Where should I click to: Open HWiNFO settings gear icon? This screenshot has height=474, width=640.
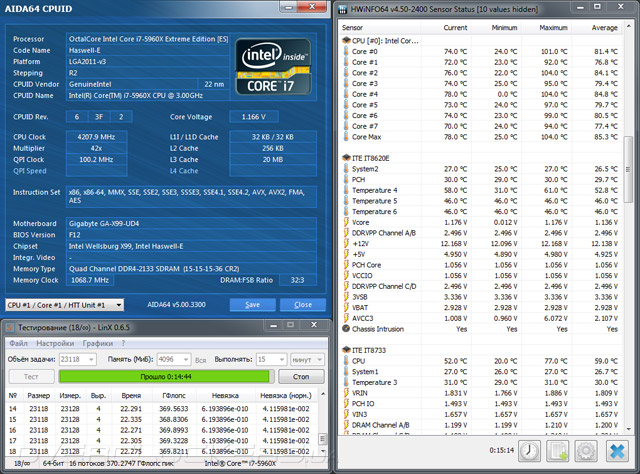tap(586, 451)
